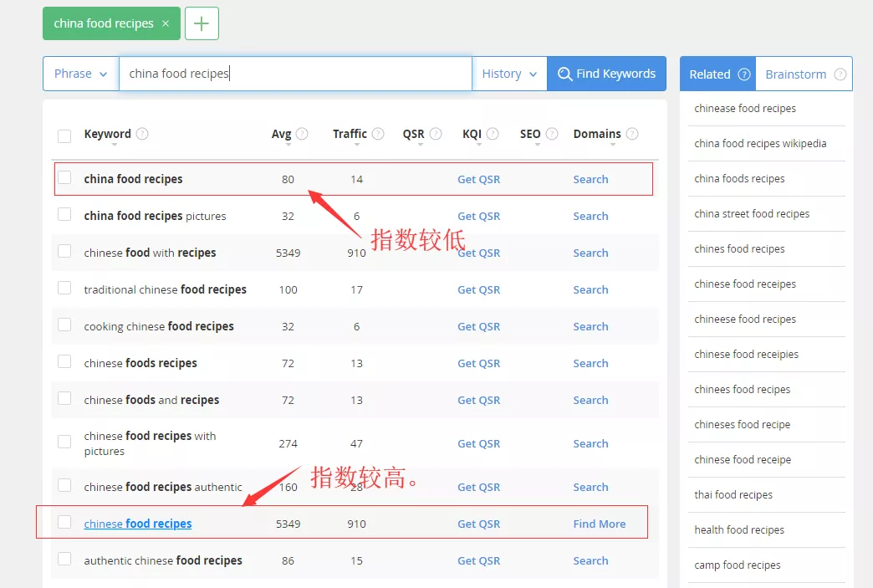Image resolution: width=873 pixels, height=588 pixels.
Task: Click the keyword search input field
Action: (295, 74)
